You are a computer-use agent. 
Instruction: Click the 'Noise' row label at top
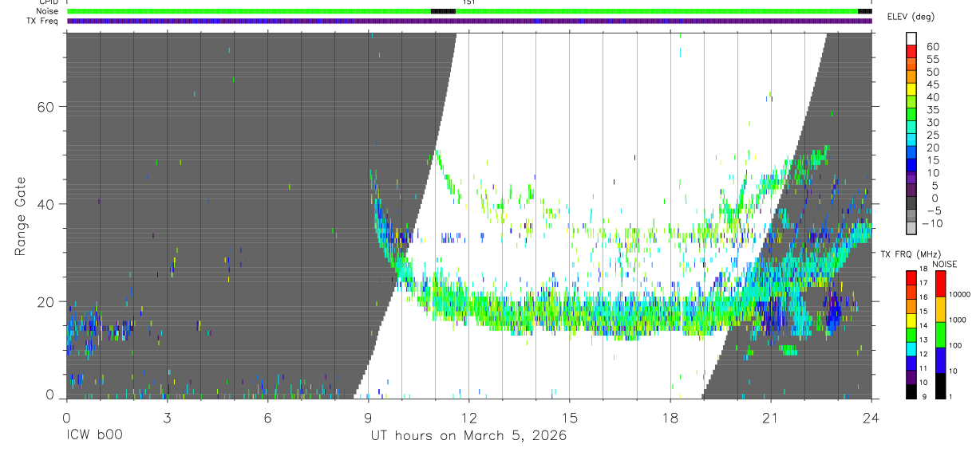point(46,11)
